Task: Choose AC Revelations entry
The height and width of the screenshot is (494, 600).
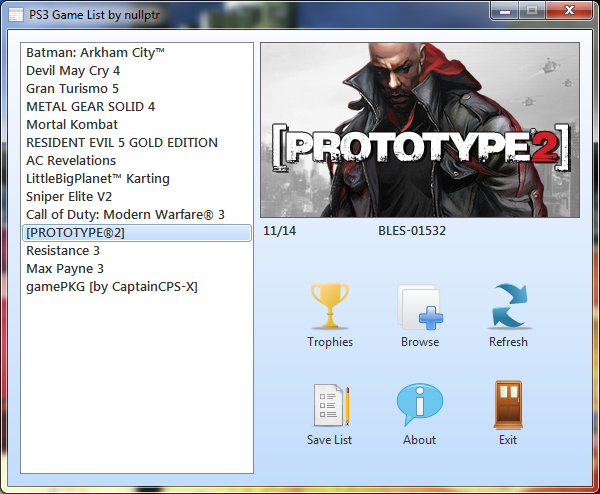Action: coord(137,161)
